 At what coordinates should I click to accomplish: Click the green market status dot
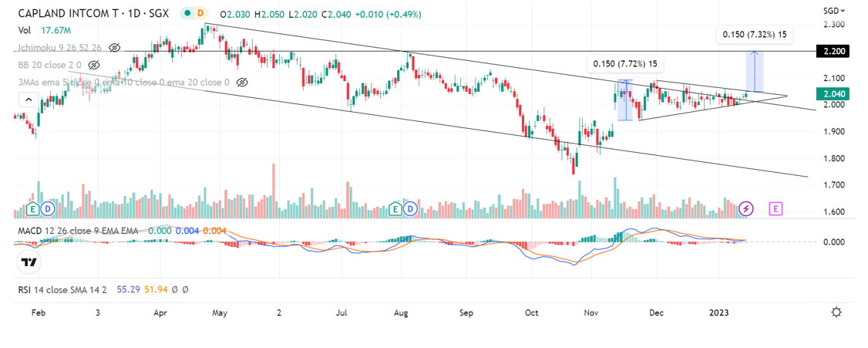[188, 14]
